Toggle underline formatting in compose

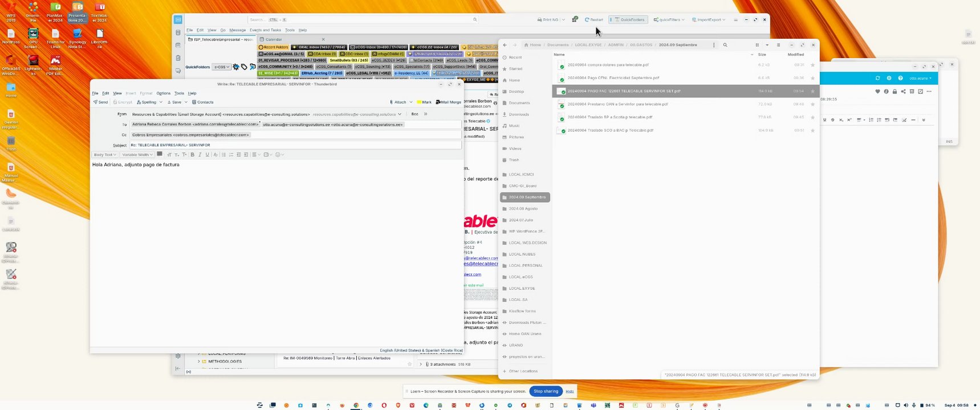(x=208, y=154)
